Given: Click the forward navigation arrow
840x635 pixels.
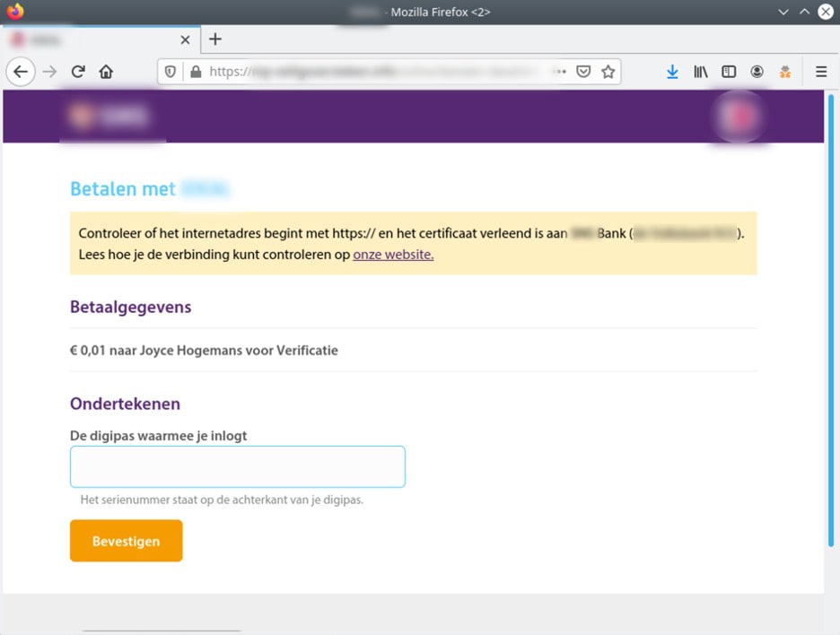Looking at the screenshot, I should [48, 72].
